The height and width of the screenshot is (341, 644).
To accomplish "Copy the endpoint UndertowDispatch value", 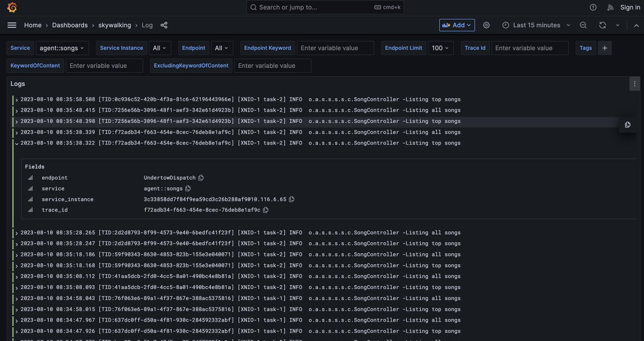I will 201,178.
